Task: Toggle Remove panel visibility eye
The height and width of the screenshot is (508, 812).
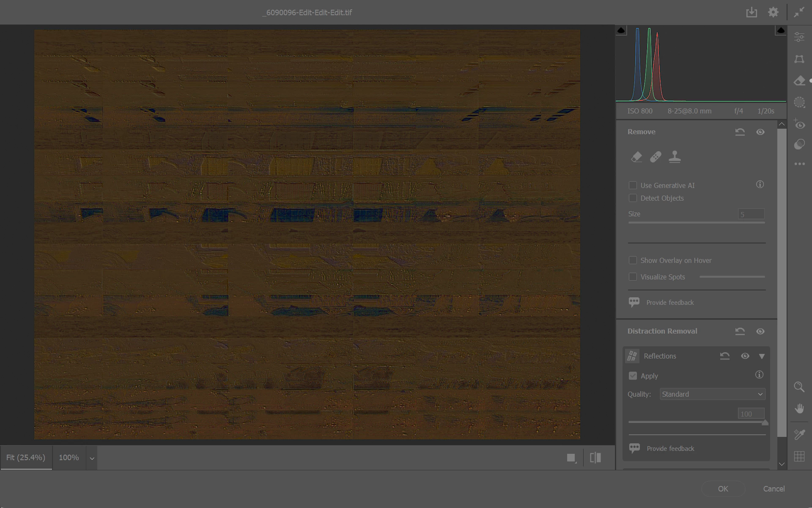Action: pyautogui.click(x=760, y=132)
